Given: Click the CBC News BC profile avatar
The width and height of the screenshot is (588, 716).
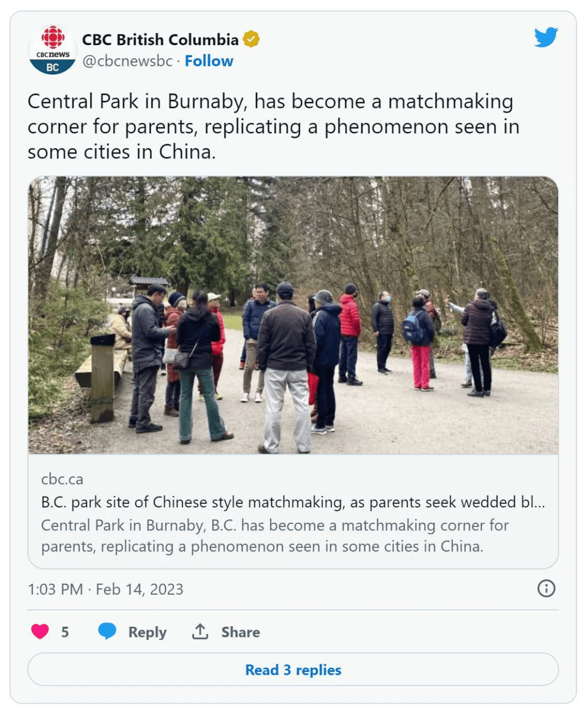Looking at the screenshot, I should (x=52, y=50).
